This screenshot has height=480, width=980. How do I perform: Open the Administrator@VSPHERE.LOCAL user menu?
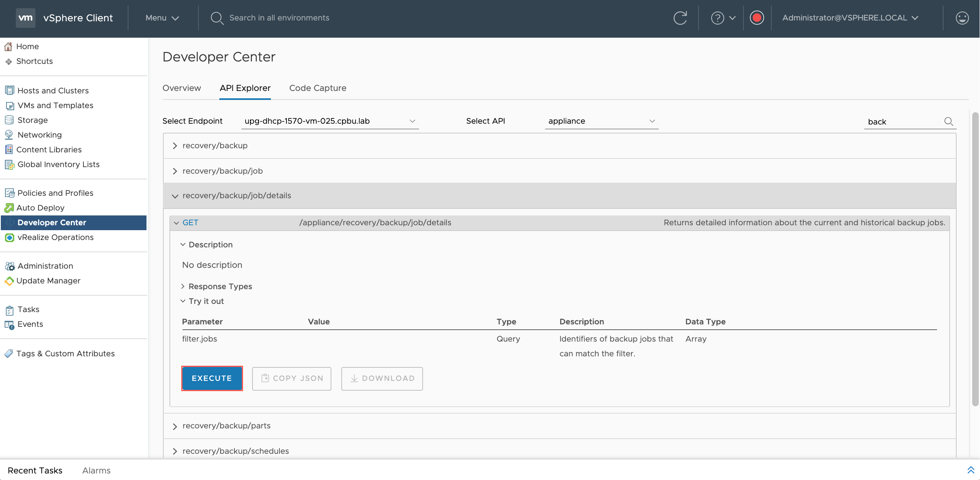point(850,18)
